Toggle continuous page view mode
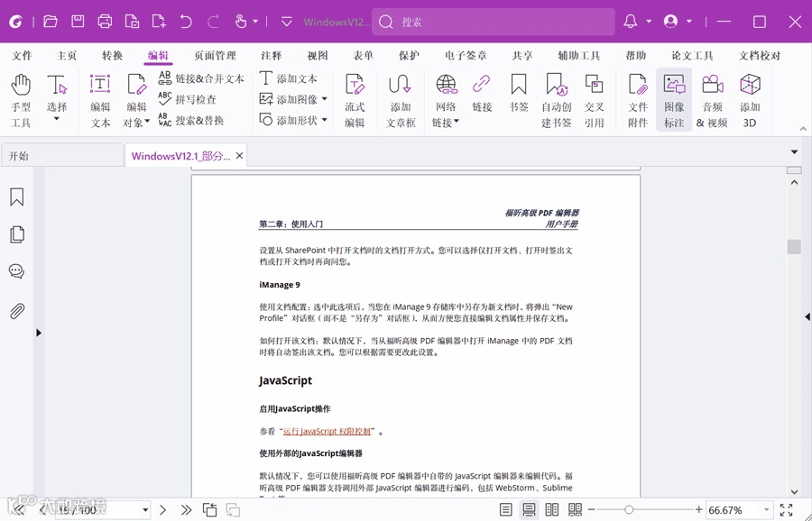Screen dimensions: 812x521 (x=529, y=509)
